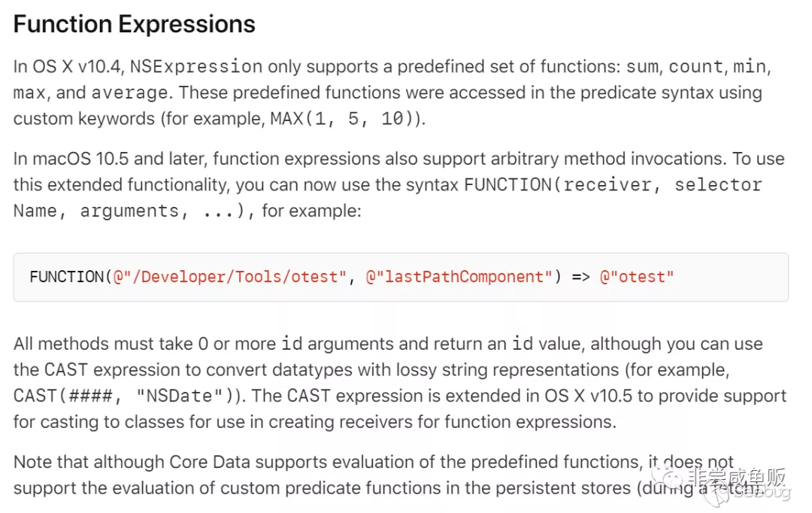Screen dimensions: 812x513
Task: Click the "Function Expressions" heading
Action: (135, 24)
